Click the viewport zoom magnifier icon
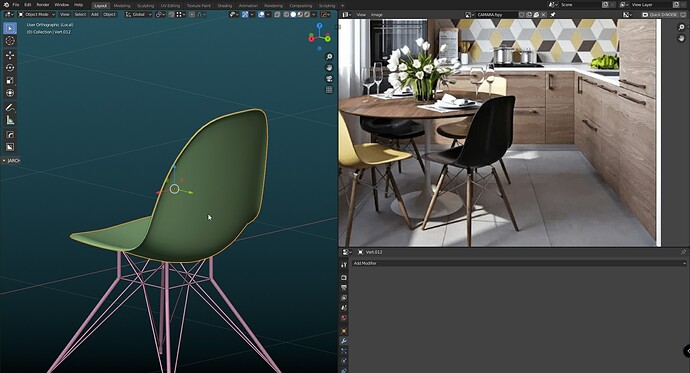 tap(329, 57)
